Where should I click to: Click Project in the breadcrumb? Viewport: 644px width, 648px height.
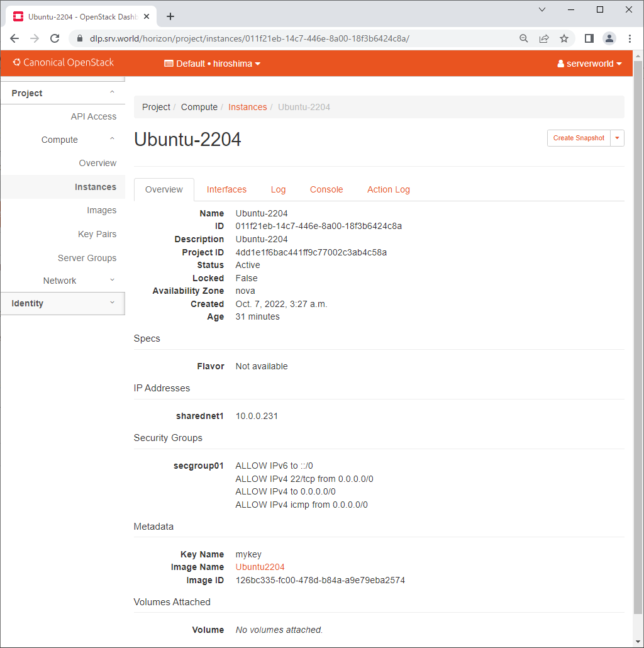click(156, 107)
